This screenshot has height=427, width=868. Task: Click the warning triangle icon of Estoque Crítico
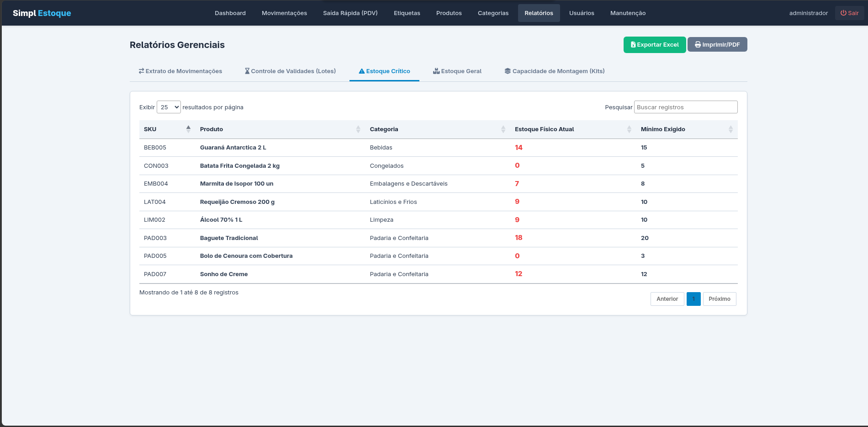click(362, 71)
